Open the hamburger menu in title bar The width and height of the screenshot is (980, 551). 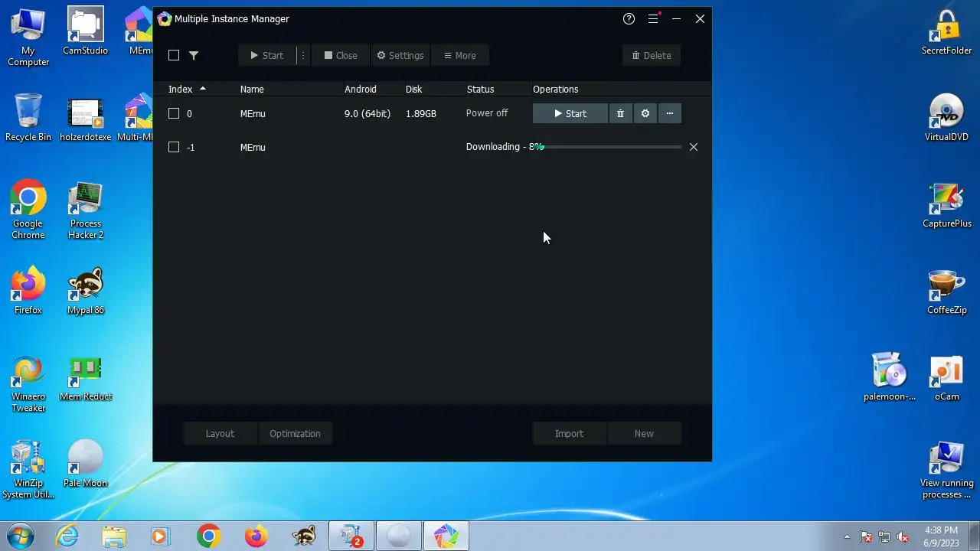point(653,19)
